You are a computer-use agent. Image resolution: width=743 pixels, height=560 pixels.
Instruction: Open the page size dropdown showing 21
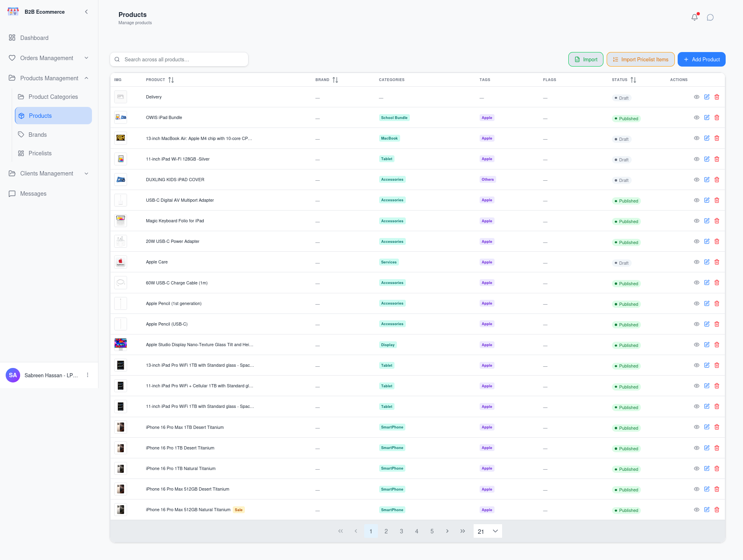(x=488, y=531)
